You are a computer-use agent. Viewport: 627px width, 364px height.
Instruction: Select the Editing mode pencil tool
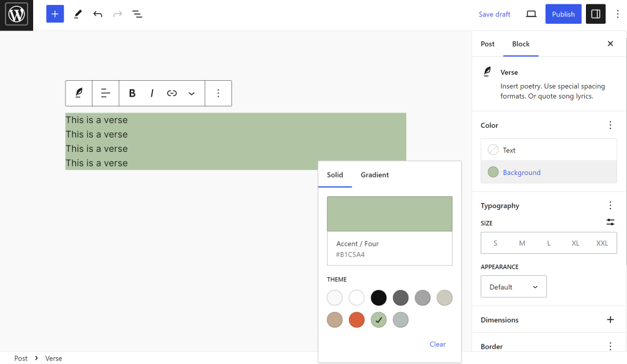coord(77,13)
